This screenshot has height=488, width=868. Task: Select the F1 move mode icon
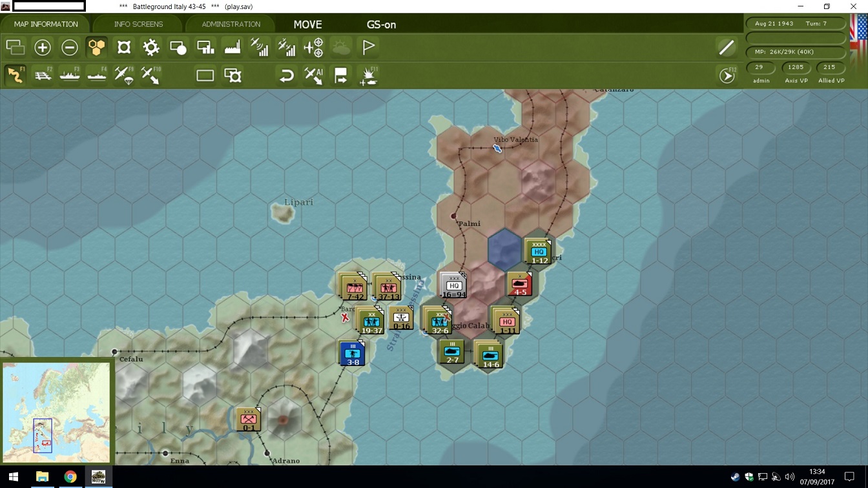tap(15, 76)
